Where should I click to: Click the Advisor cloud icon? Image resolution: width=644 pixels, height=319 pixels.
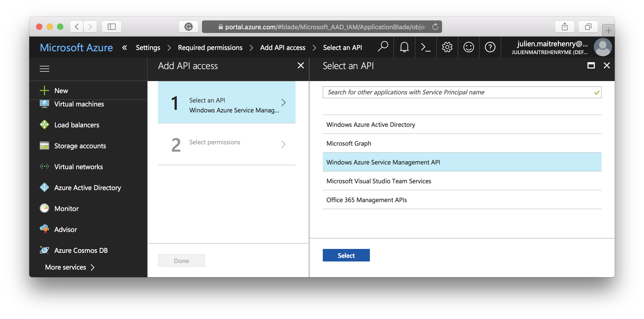[44, 229]
